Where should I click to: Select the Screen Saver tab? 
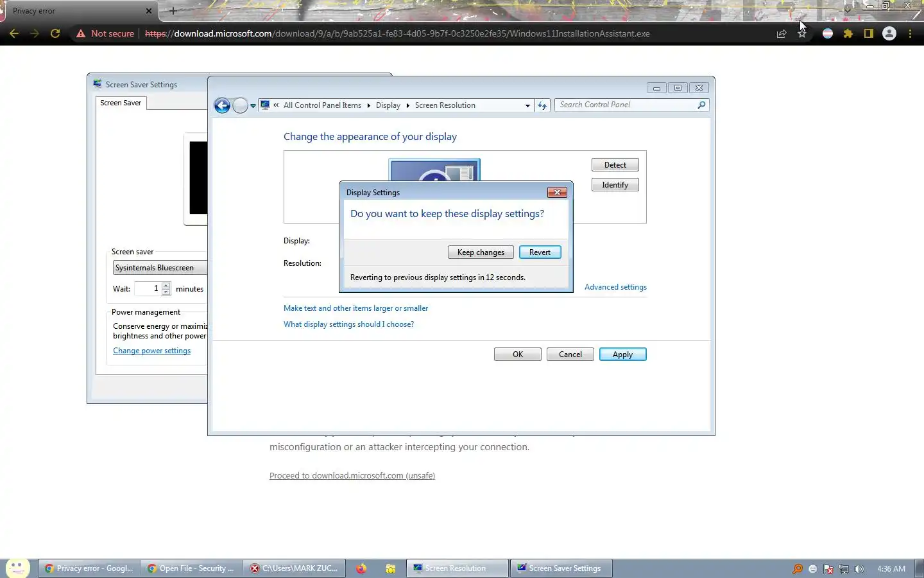pyautogui.click(x=121, y=103)
